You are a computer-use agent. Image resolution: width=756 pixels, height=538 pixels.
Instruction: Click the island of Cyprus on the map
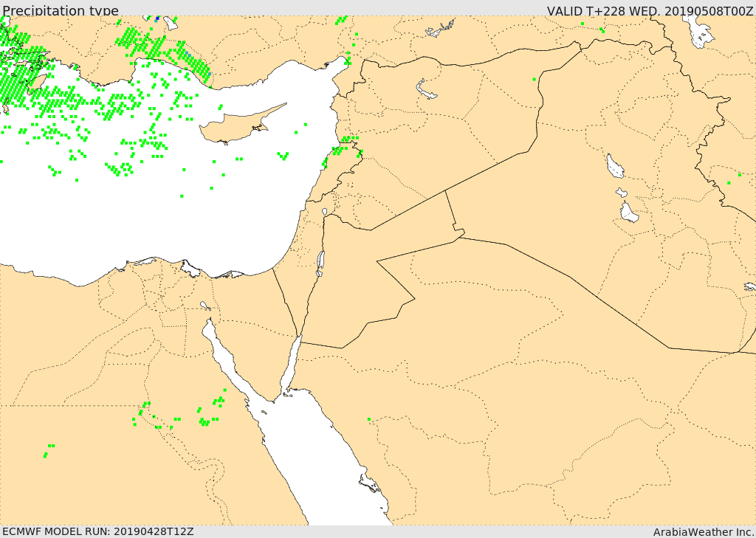click(236, 128)
